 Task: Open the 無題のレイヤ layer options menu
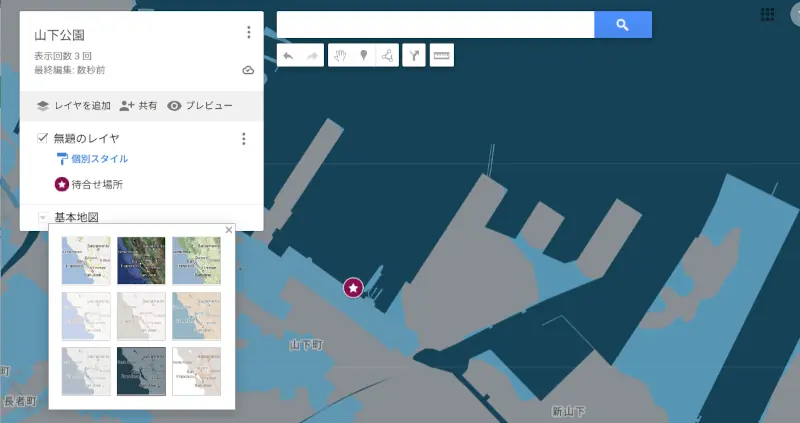tap(243, 139)
